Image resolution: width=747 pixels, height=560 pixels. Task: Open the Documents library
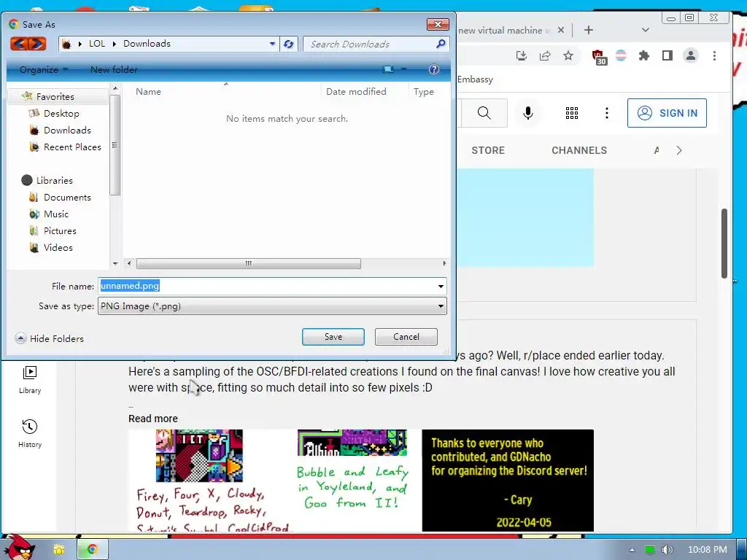point(67,197)
